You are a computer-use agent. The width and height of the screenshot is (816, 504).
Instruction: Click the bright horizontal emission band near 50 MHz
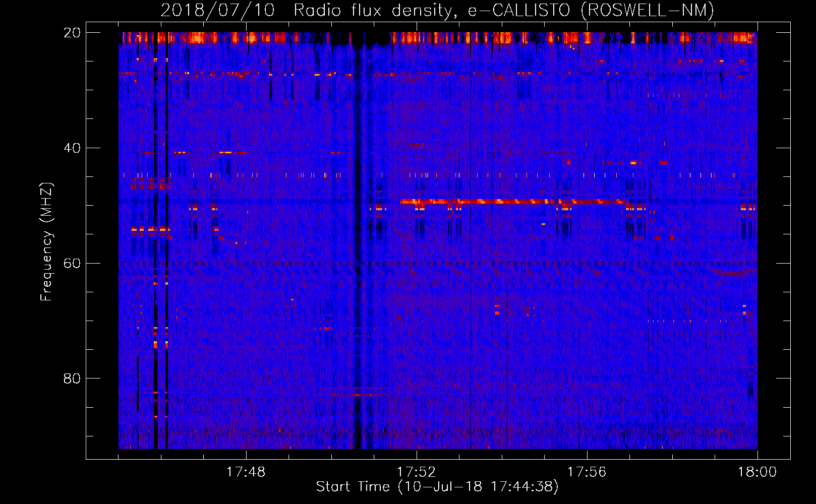point(513,202)
